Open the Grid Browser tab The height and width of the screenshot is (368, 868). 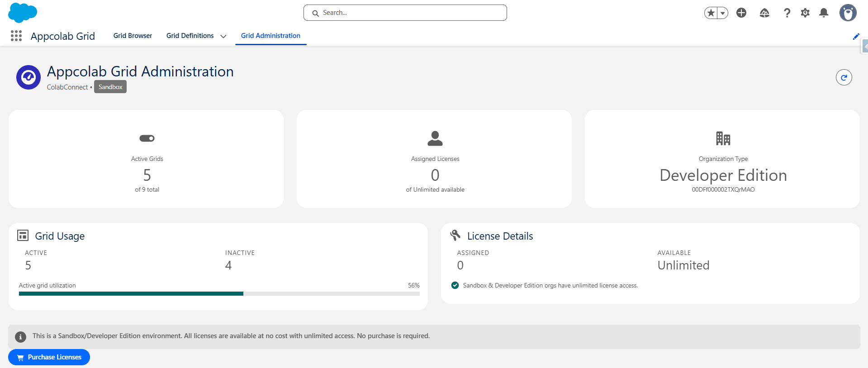point(133,36)
